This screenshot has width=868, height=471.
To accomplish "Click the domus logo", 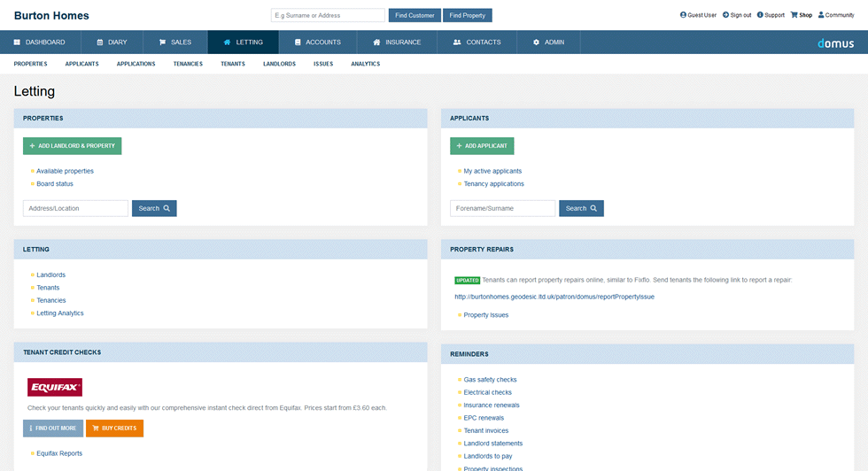I will click(x=835, y=43).
